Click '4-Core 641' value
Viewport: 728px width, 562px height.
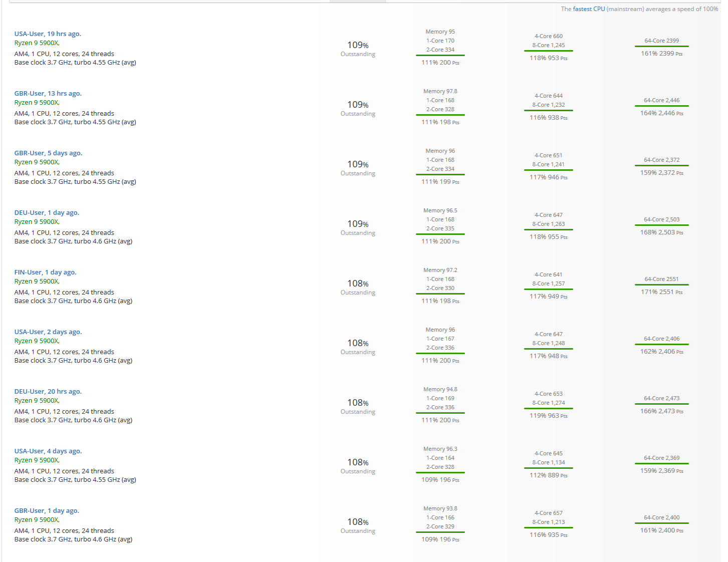pyautogui.click(x=549, y=274)
